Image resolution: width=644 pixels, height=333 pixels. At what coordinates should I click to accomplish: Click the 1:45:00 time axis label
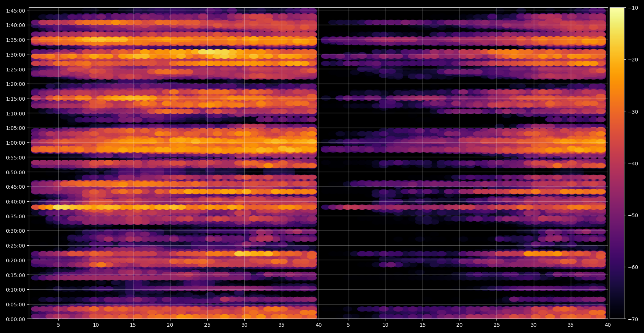click(x=16, y=11)
